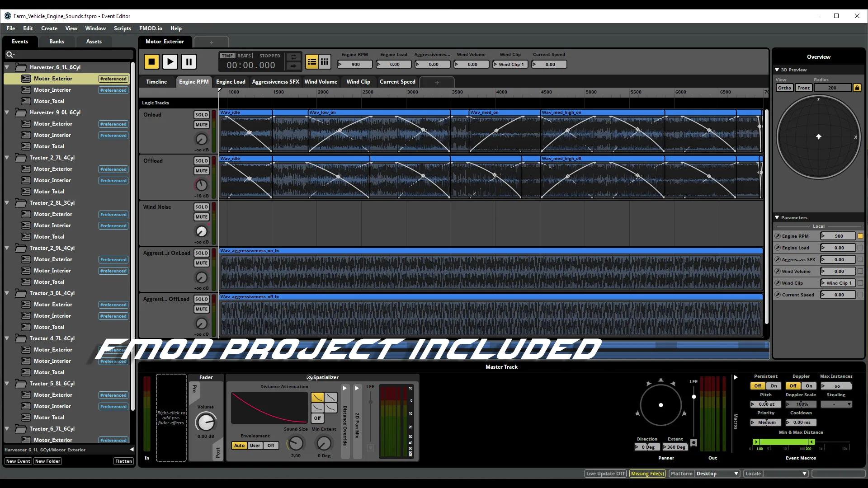This screenshot has width=868, height=488.
Task: Solo the Onload track
Action: pyautogui.click(x=201, y=115)
